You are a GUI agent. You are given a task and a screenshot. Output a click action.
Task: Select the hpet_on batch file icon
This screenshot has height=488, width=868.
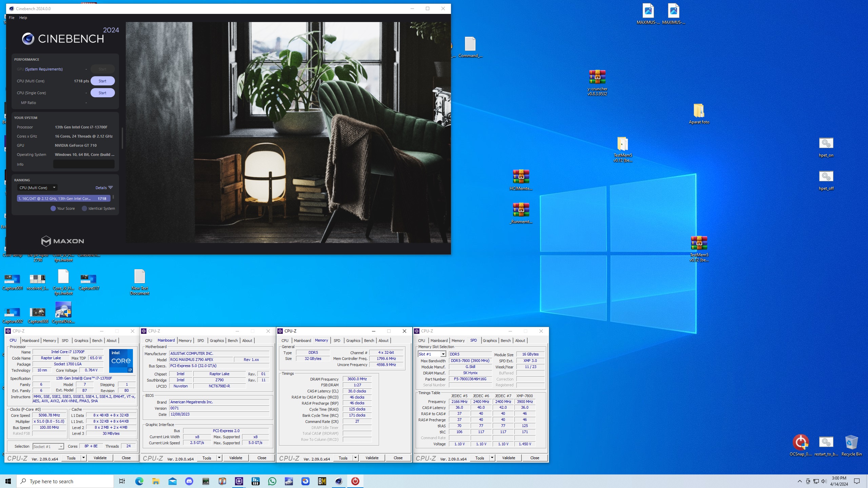point(826,147)
